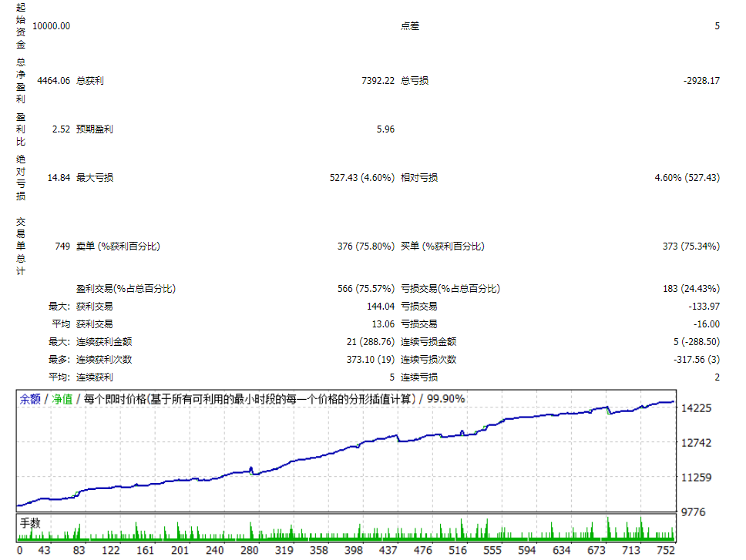This screenshot has height=560, width=746.
Task: Click the starting capital value 10000.00
Action: click(52, 26)
